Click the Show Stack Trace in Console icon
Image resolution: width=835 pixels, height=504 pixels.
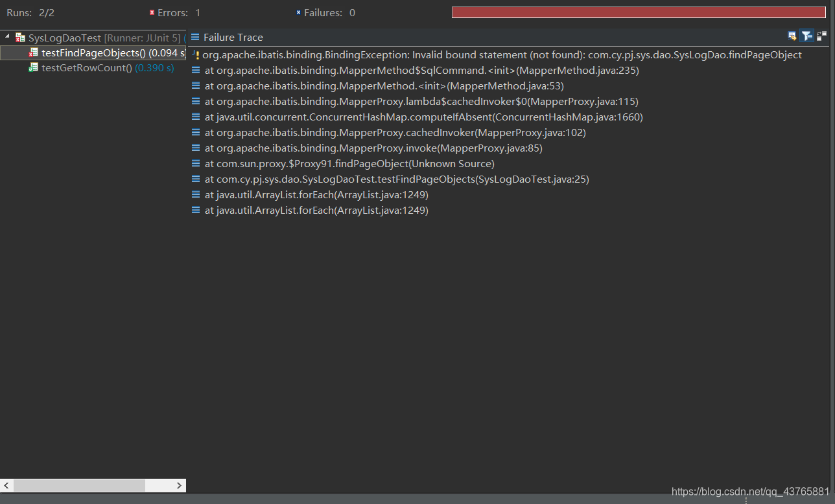792,36
